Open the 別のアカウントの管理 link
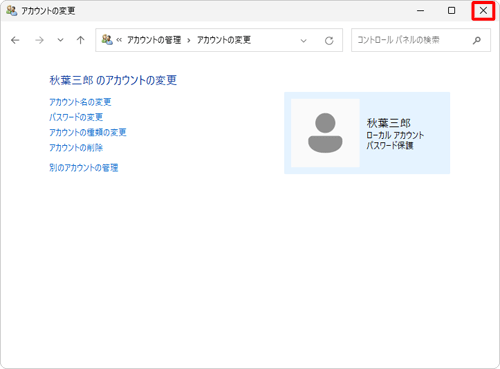Screen dimensions: 500x369 (x=84, y=168)
